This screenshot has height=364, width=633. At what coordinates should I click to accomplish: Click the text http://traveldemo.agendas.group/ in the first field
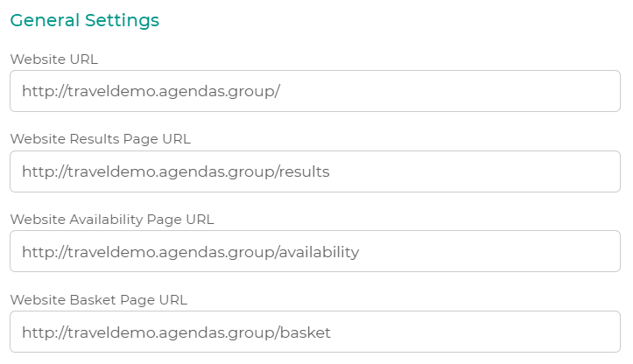tap(151, 91)
